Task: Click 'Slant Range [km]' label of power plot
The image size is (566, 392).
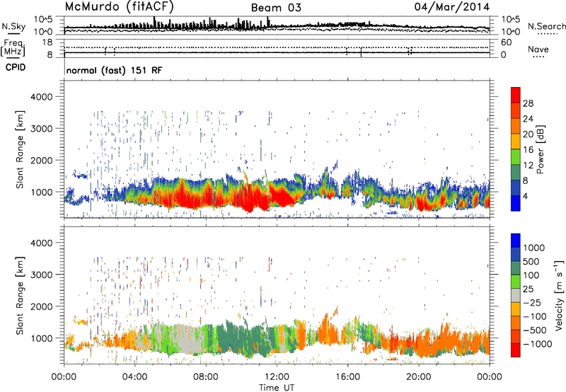Action: [x=21, y=149]
